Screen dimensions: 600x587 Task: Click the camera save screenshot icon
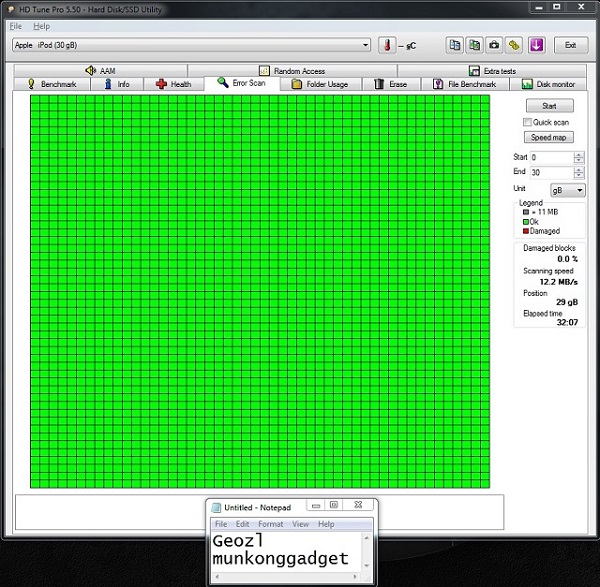coord(493,45)
